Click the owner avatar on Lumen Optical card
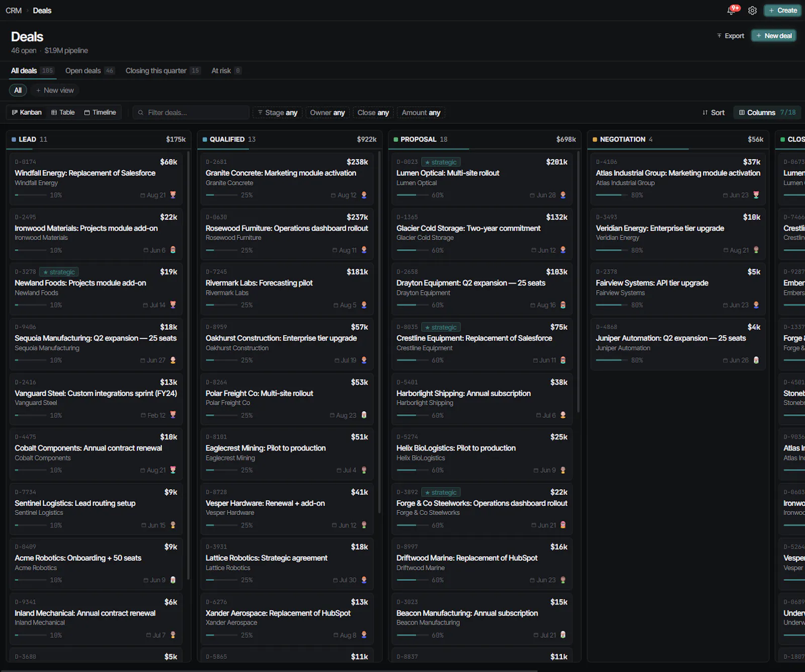805x672 pixels. (563, 195)
